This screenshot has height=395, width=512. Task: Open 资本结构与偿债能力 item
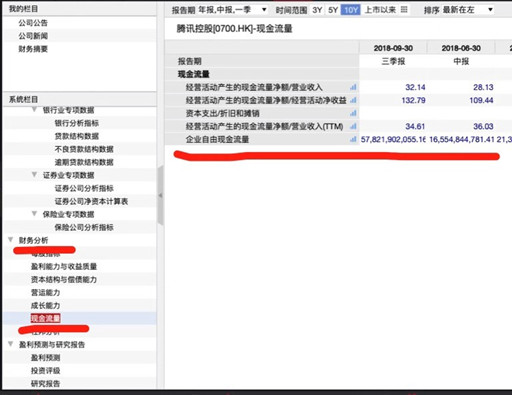tap(64, 279)
